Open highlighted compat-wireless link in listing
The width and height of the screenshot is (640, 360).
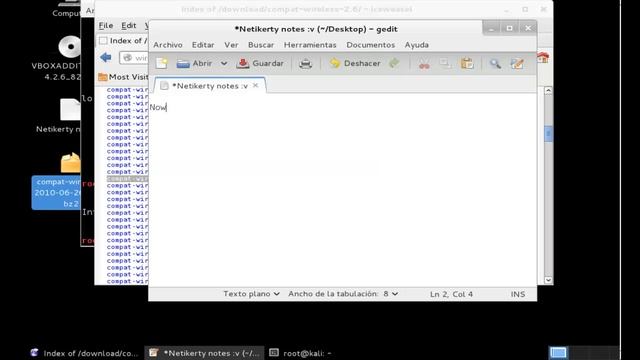(x=127, y=179)
